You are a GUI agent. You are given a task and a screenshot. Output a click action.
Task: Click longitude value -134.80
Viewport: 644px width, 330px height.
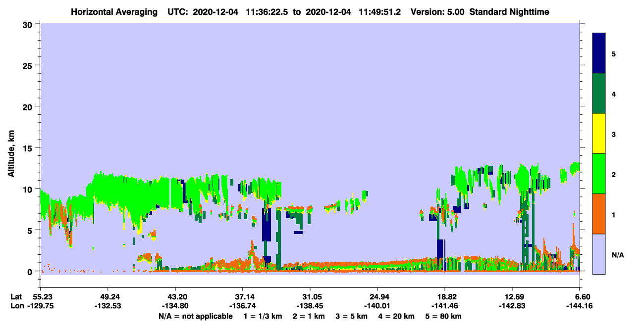point(175,306)
